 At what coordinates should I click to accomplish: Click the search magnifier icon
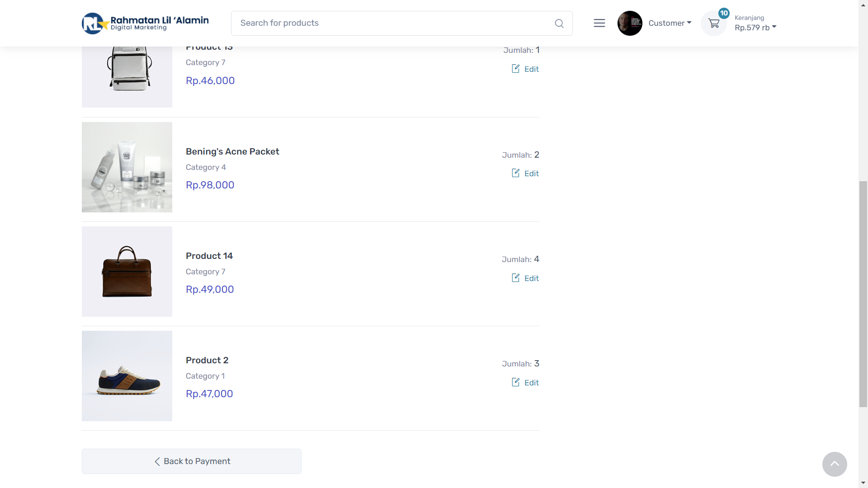559,23
